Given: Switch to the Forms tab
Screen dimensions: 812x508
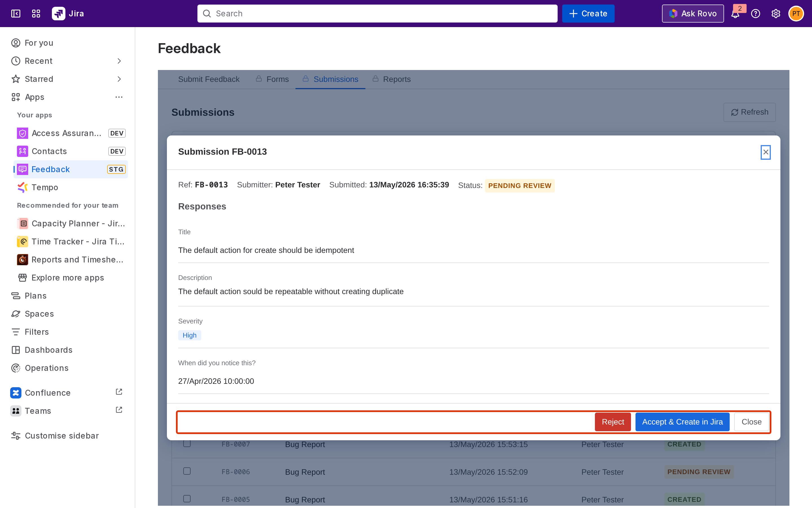Looking at the screenshot, I should (x=272, y=79).
